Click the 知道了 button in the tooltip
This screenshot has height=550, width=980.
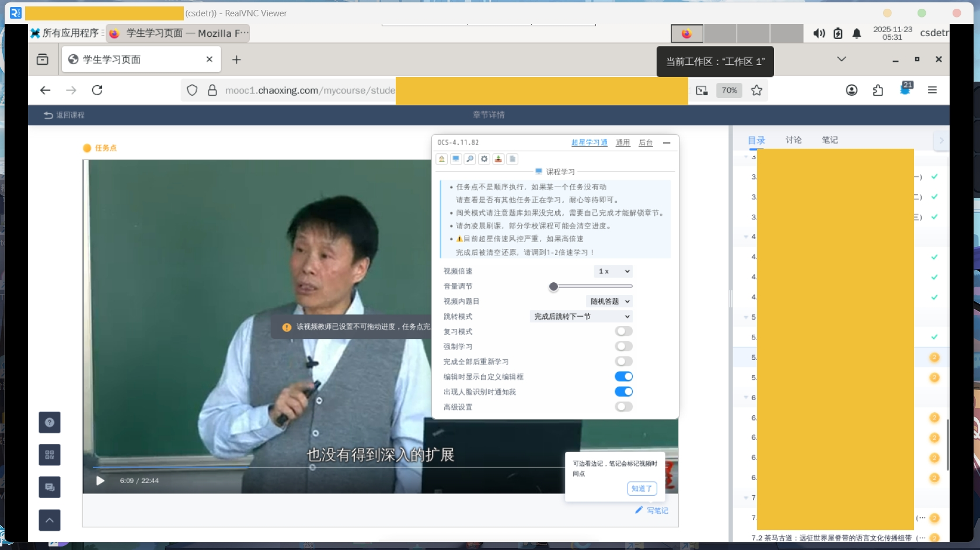point(641,489)
